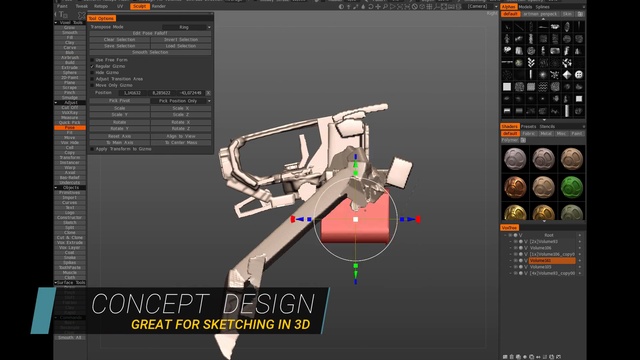Click plus icon on Volume105 row

click(x=580, y=267)
